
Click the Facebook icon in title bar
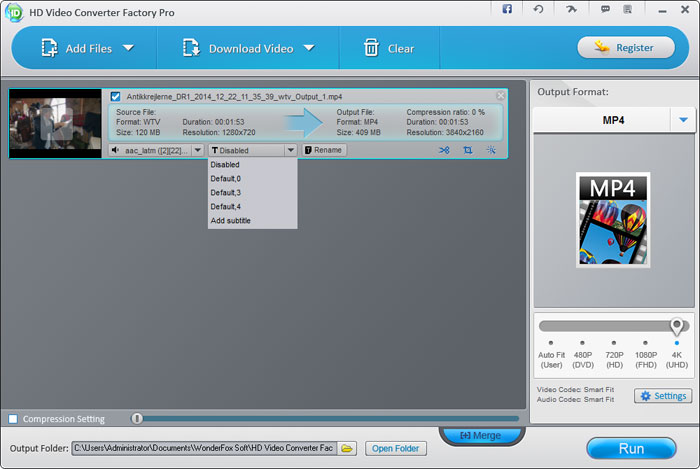click(x=507, y=9)
